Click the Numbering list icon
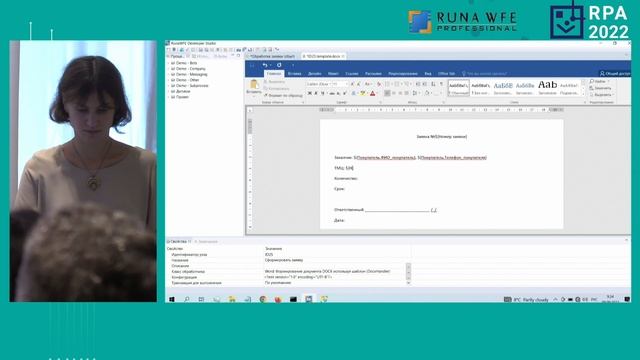640x360 pixels. [398, 84]
